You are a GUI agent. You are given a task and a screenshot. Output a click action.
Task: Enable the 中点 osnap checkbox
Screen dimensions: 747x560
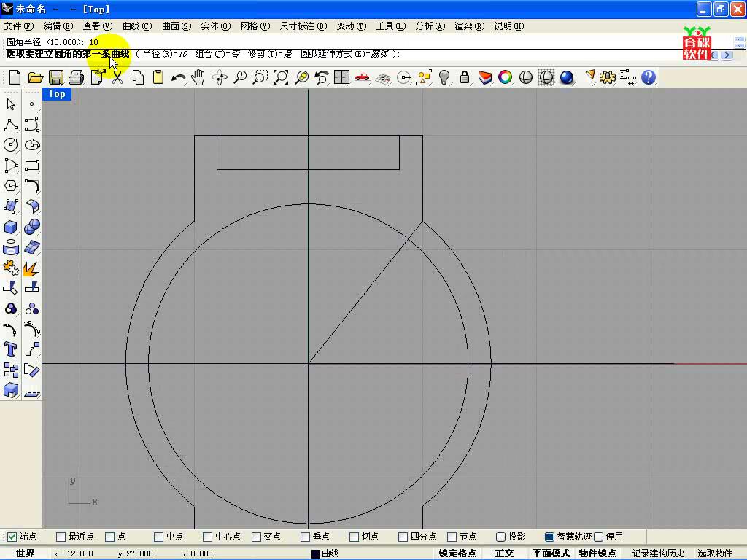(158, 537)
